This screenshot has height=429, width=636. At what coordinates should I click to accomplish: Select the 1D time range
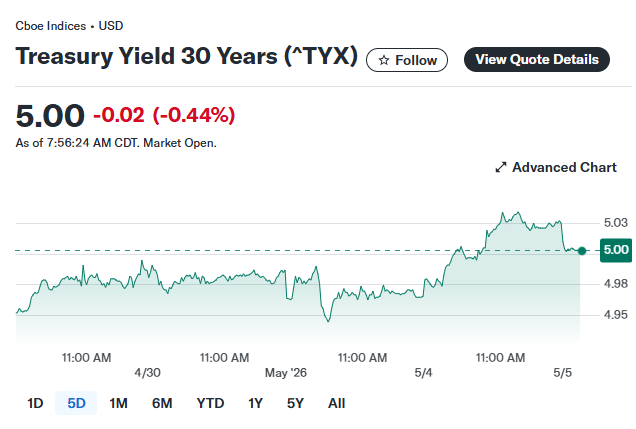click(35, 403)
